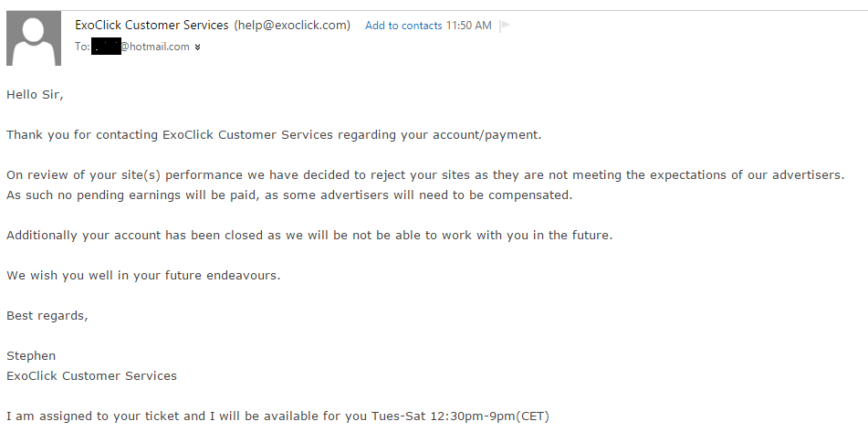Click the "Tues-Sat 12:30pm-9pm(CET)" availability hours
The height and width of the screenshot is (432, 868).
coord(460,416)
